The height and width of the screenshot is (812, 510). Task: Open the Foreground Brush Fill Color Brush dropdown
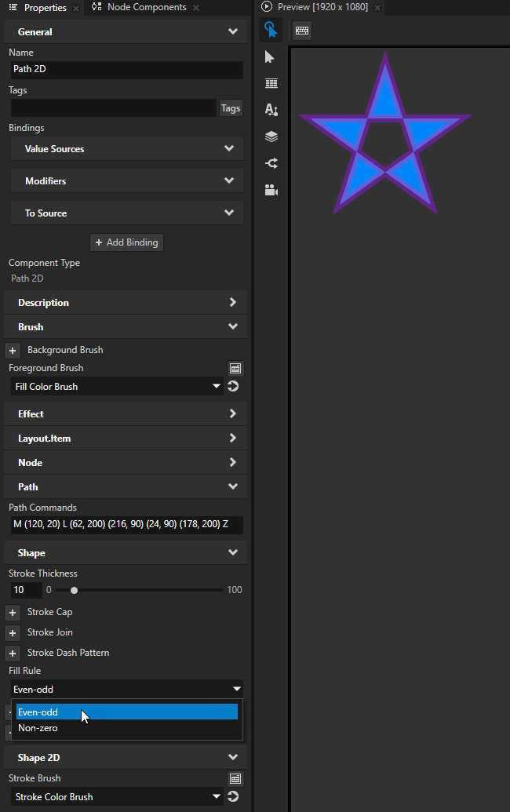click(117, 386)
